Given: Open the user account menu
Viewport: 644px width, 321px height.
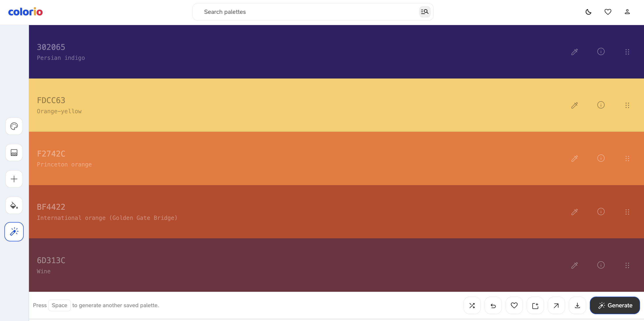Looking at the screenshot, I should click(x=627, y=12).
